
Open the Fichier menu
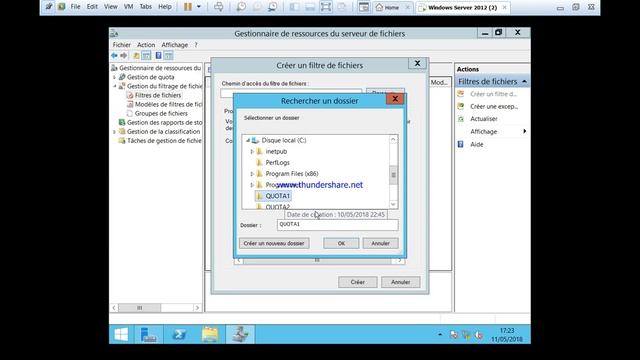(122, 45)
